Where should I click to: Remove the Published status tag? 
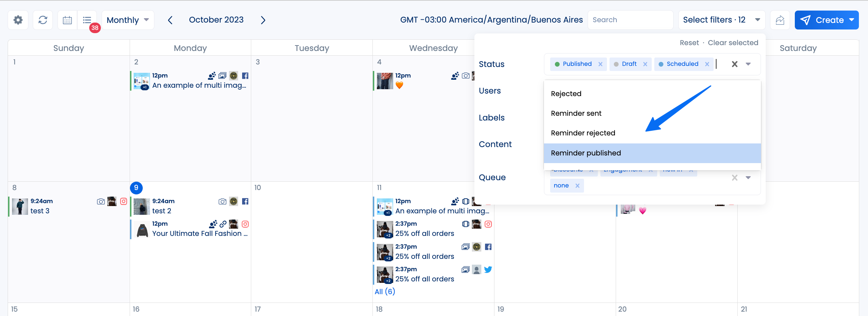click(x=600, y=64)
